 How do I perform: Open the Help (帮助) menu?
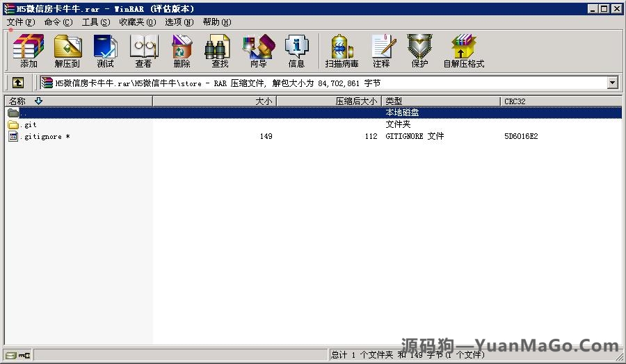click(217, 22)
